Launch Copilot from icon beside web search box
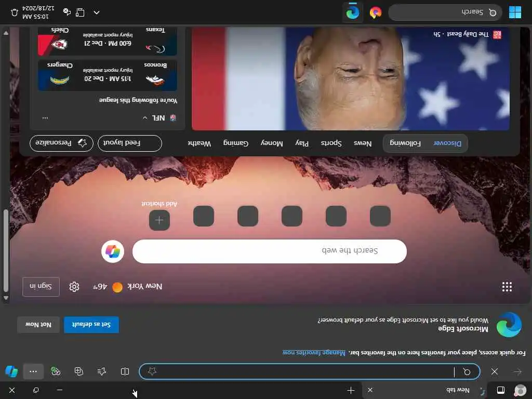Viewport: 532px width, 399px height. coord(113,251)
